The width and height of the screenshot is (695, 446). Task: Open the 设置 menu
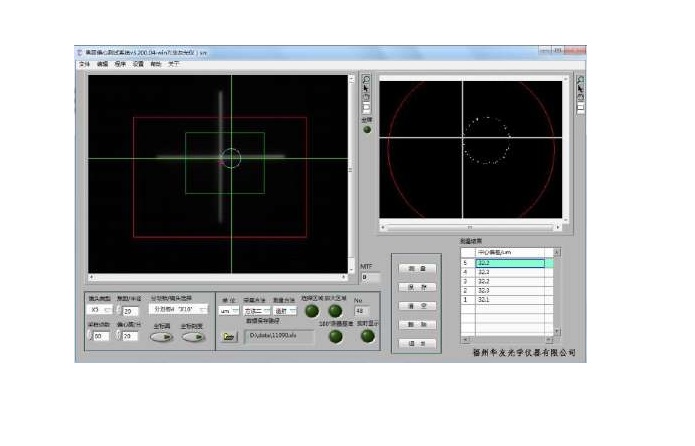[x=138, y=64]
